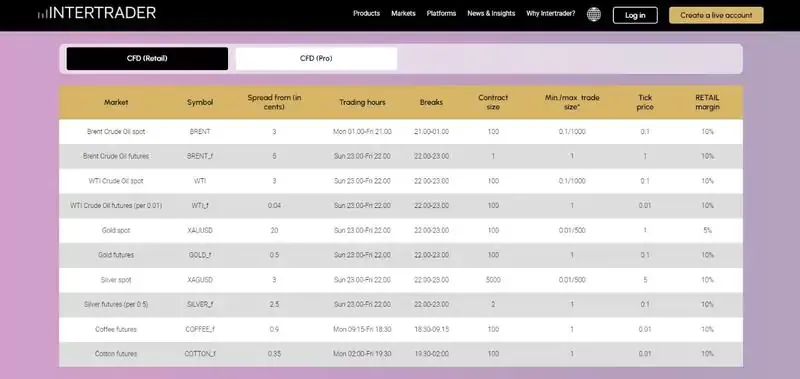
Task: Open News & Insights menu
Action: click(x=491, y=14)
